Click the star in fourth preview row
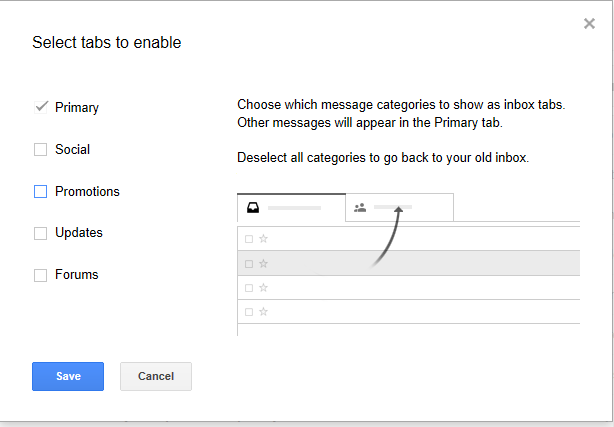This screenshot has height=427, width=614. (264, 312)
